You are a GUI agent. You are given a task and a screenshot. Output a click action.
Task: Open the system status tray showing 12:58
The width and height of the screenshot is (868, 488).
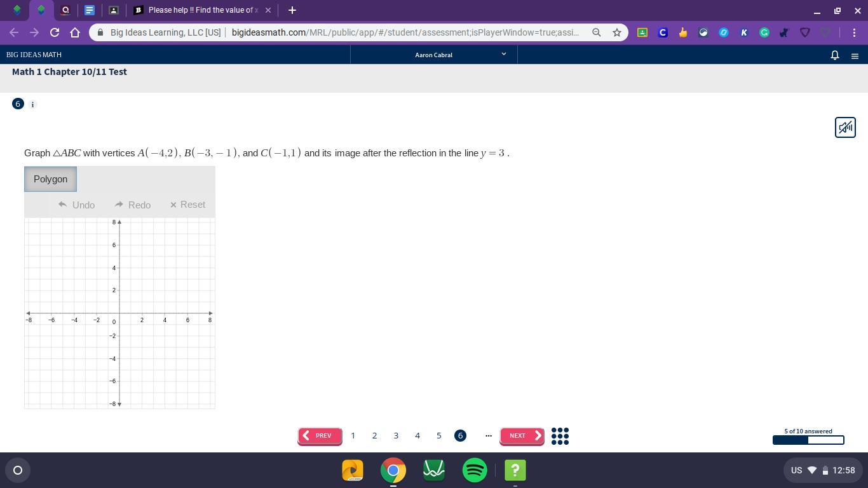point(822,470)
